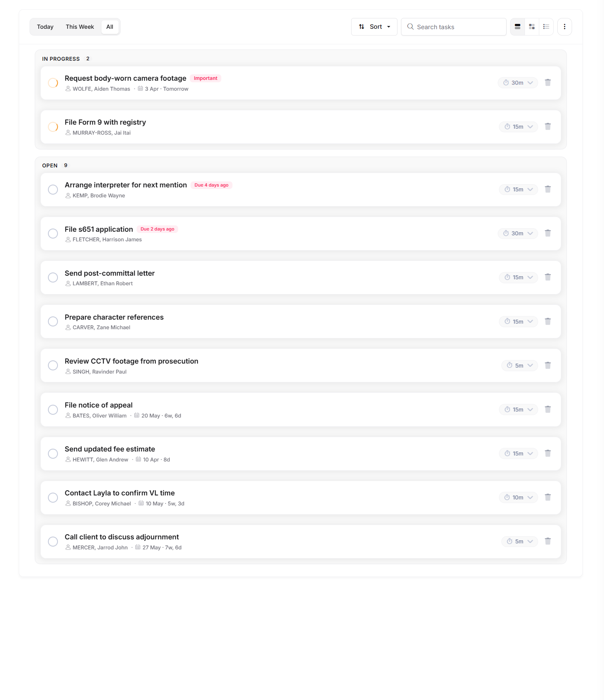Image resolution: width=604 pixels, height=700 pixels.
Task: Check off Send post-committal letter
Action: point(53,277)
